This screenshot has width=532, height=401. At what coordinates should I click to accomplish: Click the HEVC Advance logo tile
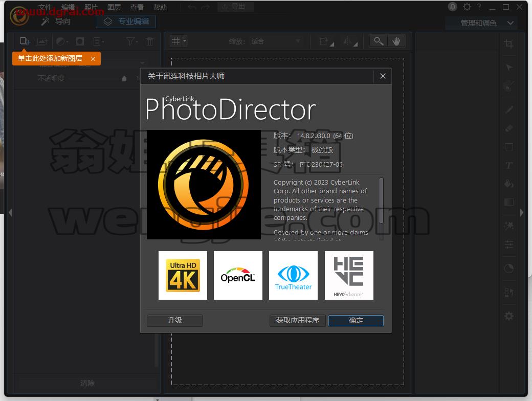(x=349, y=276)
